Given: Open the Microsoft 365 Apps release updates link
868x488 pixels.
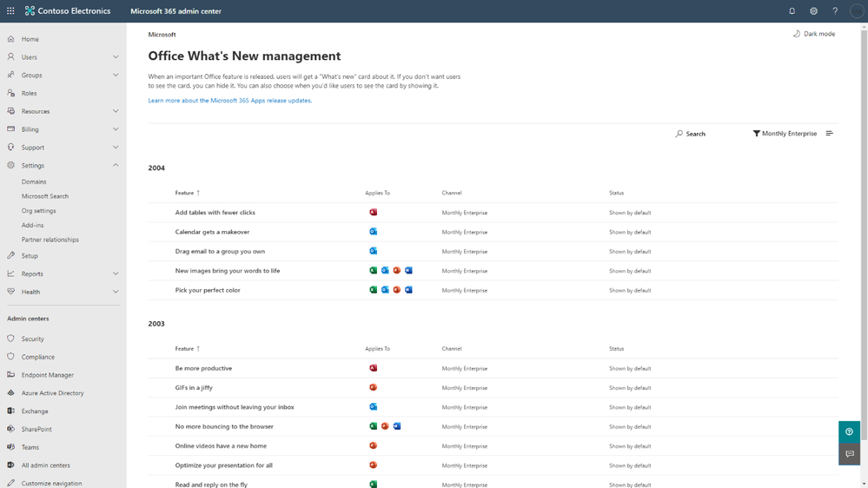Looking at the screenshot, I should [x=229, y=101].
